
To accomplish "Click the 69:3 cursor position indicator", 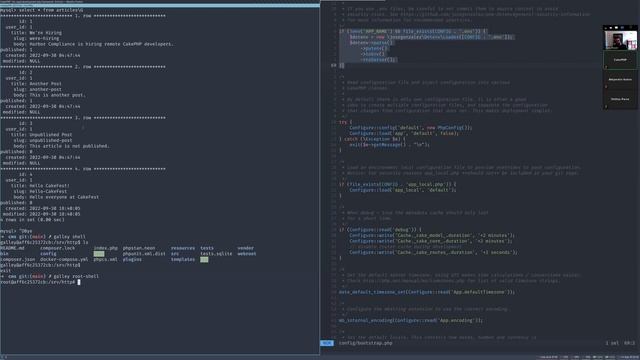I will [x=629, y=343].
